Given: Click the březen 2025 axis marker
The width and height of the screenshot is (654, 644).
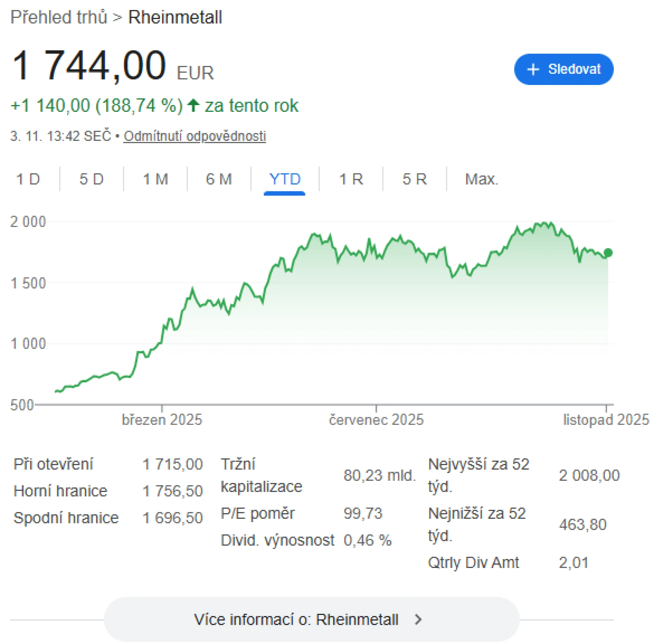Looking at the screenshot, I should (162, 420).
